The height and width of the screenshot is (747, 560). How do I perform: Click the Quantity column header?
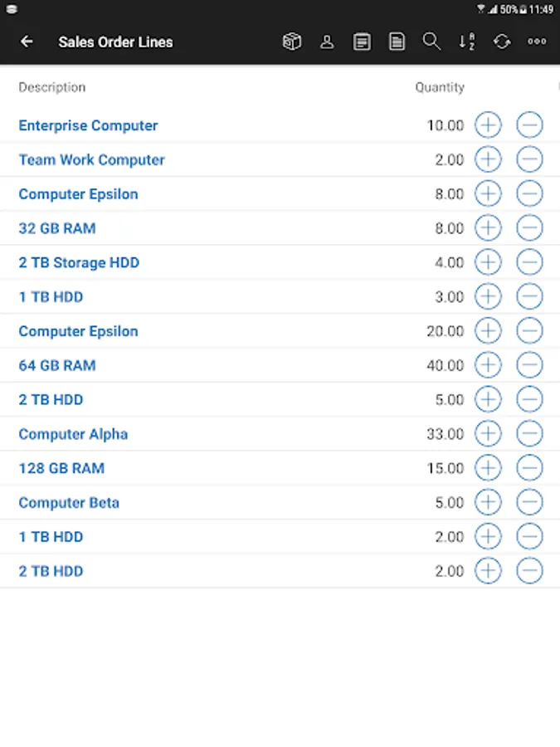pyautogui.click(x=440, y=87)
